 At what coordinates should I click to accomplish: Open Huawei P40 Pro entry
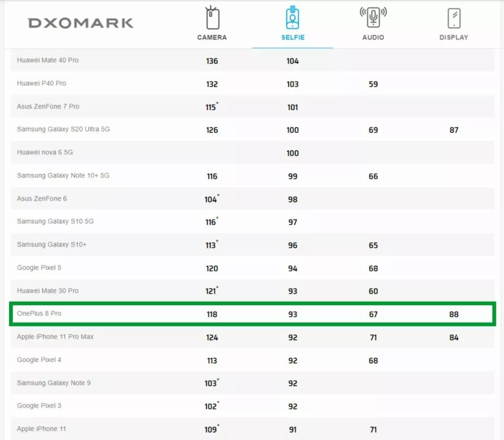[x=41, y=83]
